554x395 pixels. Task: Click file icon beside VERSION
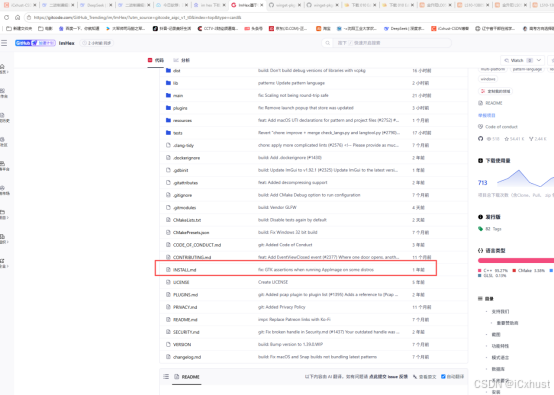tap(168, 344)
